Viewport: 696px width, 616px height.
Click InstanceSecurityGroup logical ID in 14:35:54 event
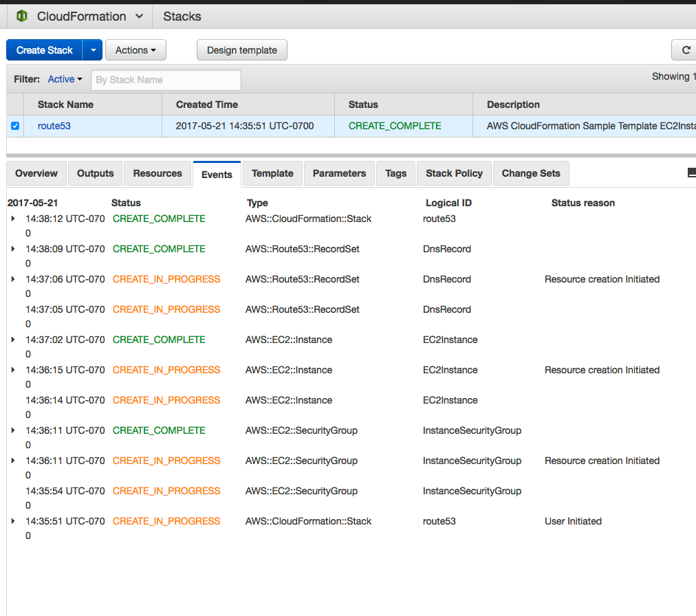[x=472, y=491]
